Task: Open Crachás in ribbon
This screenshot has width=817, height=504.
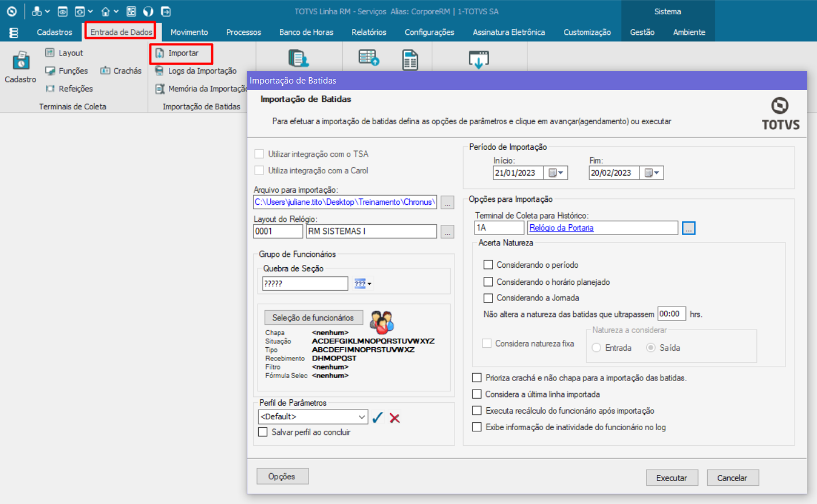Action: [121, 71]
